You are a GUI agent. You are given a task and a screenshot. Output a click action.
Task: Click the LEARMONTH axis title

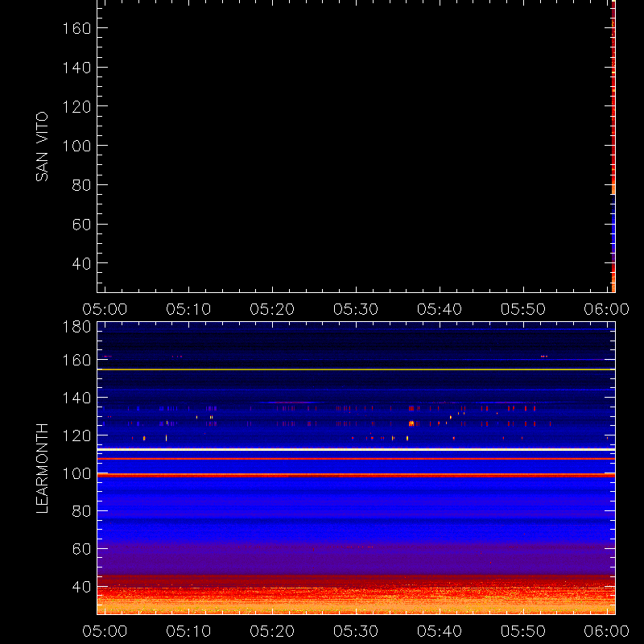click(42, 469)
